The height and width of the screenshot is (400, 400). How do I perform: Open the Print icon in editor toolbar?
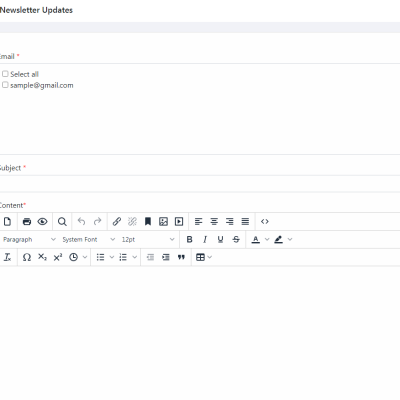click(x=27, y=221)
